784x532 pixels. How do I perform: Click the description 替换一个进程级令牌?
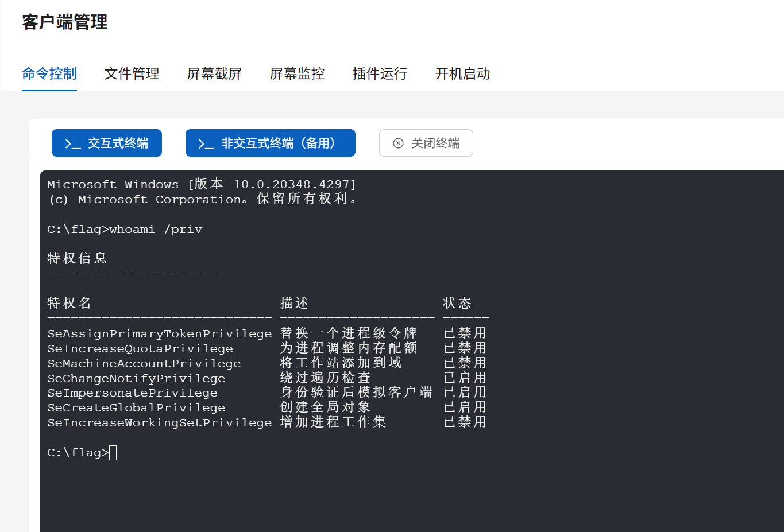pos(349,333)
